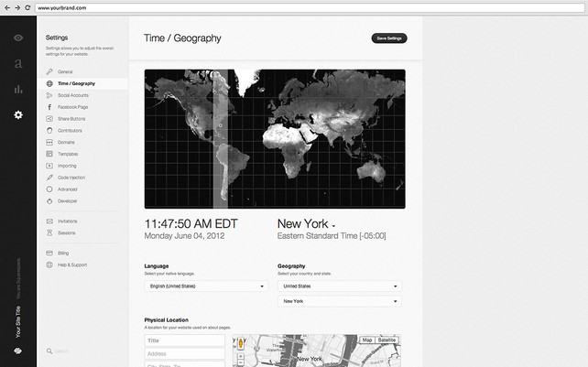Go to Social Accounts settings

pos(73,95)
